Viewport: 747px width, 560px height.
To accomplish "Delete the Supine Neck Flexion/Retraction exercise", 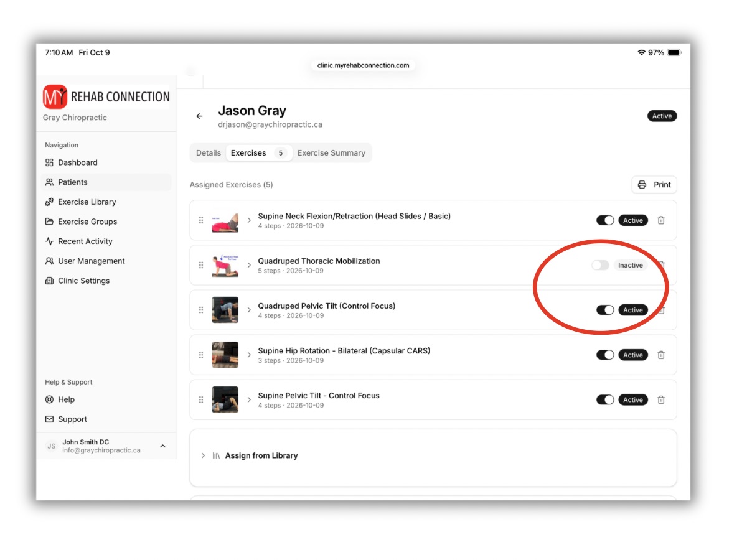I will [x=661, y=220].
